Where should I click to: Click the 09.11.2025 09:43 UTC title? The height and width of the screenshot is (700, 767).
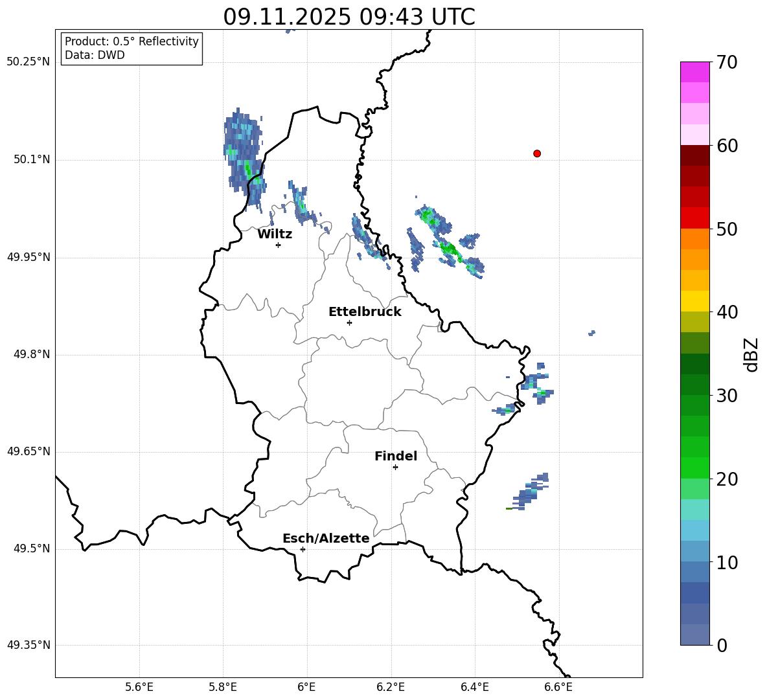(x=349, y=17)
